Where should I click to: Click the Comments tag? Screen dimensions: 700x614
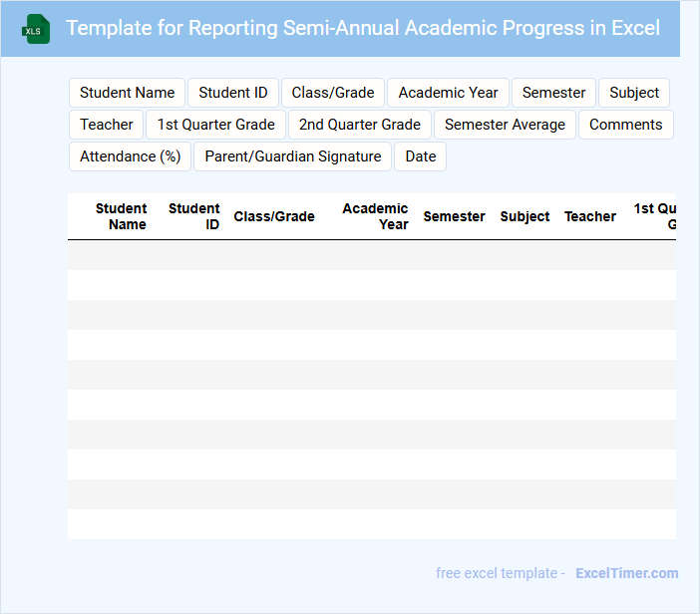click(x=625, y=125)
